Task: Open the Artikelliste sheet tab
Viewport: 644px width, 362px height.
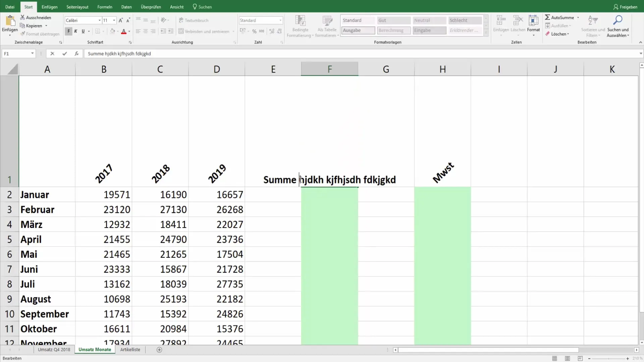Action: pos(130,350)
